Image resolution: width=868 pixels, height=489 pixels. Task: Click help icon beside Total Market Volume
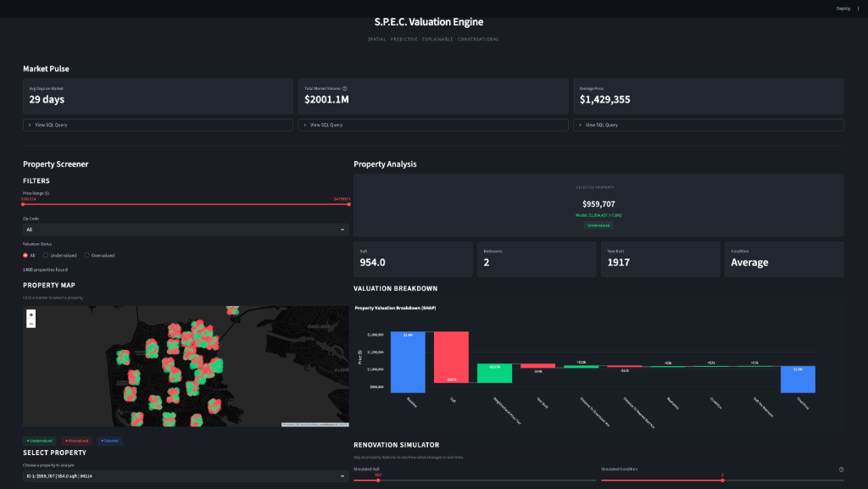click(x=345, y=88)
